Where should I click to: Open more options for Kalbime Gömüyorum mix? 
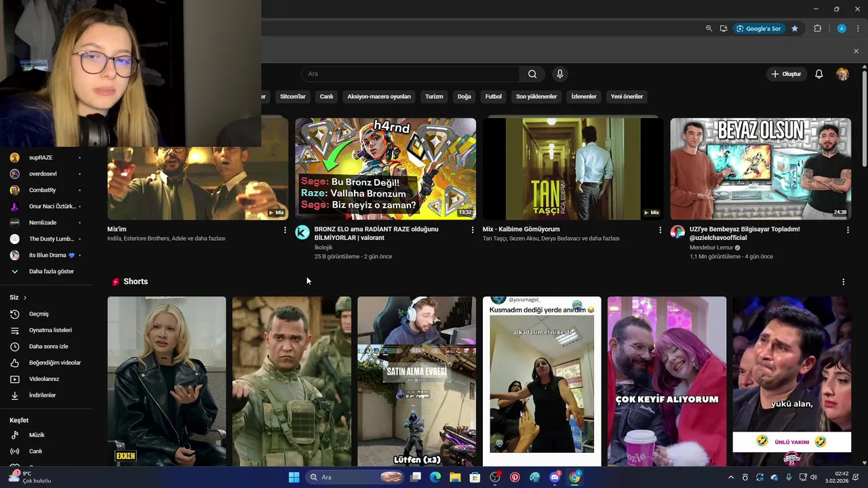(660, 230)
